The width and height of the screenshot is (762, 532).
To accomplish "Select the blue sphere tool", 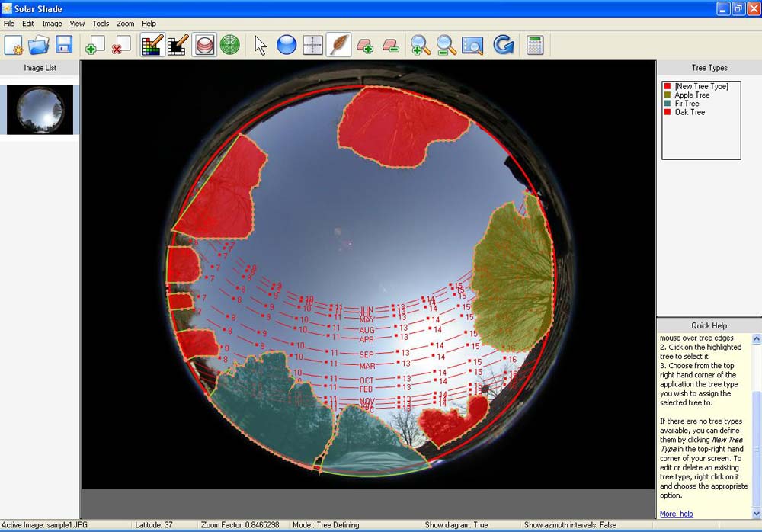I will pyautogui.click(x=287, y=46).
